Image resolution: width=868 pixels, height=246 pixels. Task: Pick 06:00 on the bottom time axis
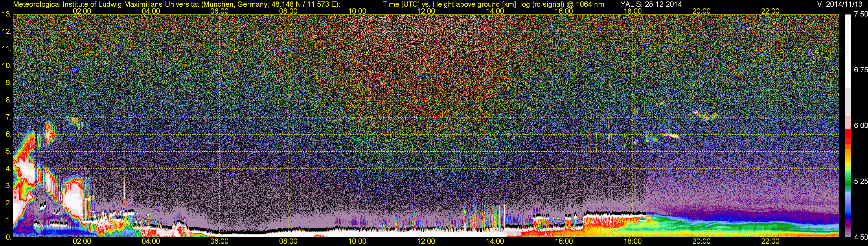click(x=219, y=242)
